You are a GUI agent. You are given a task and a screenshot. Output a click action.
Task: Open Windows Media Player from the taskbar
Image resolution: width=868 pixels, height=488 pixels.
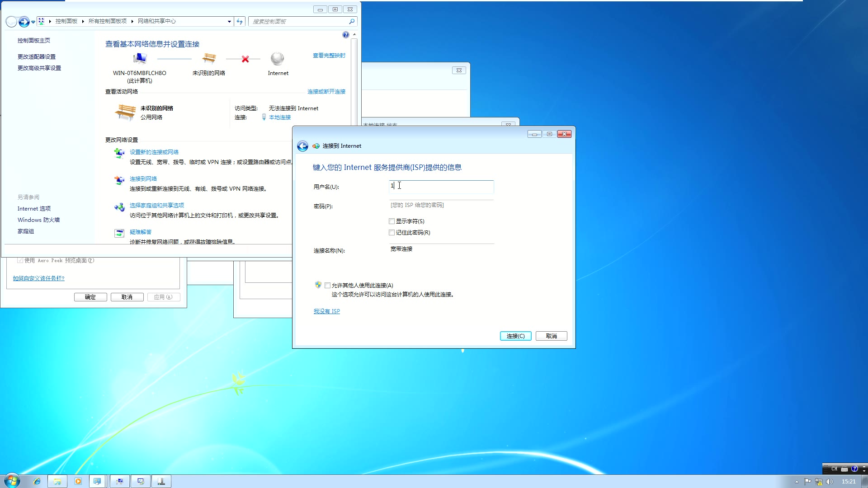click(78, 481)
